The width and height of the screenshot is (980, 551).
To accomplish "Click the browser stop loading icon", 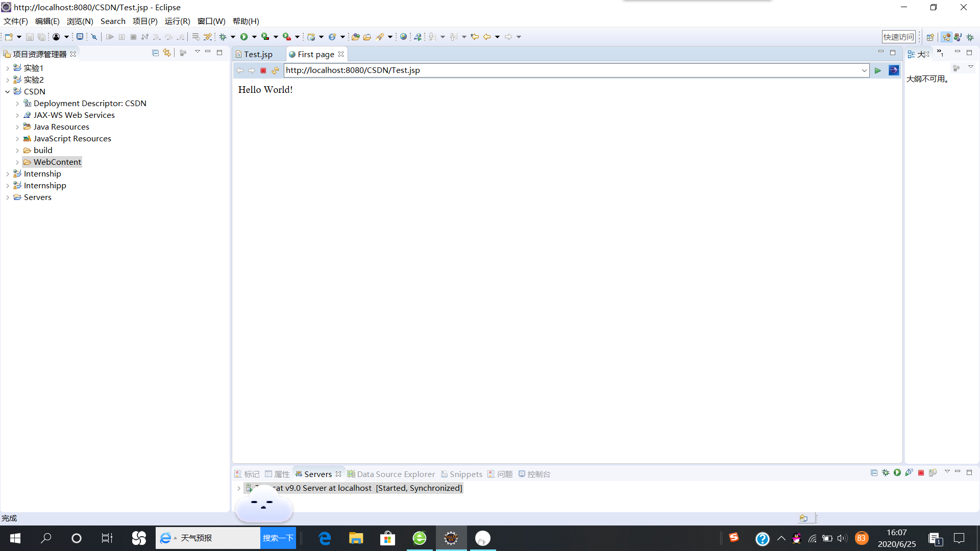I will [x=263, y=70].
